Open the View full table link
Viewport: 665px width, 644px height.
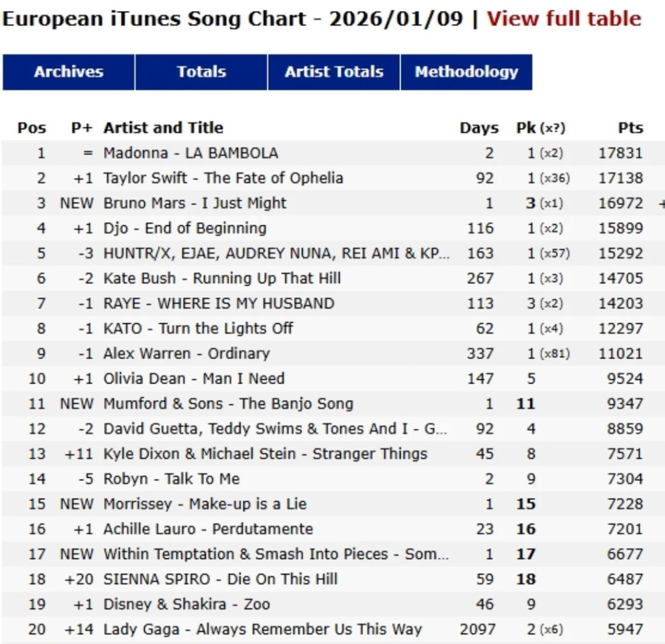tap(564, 18)
